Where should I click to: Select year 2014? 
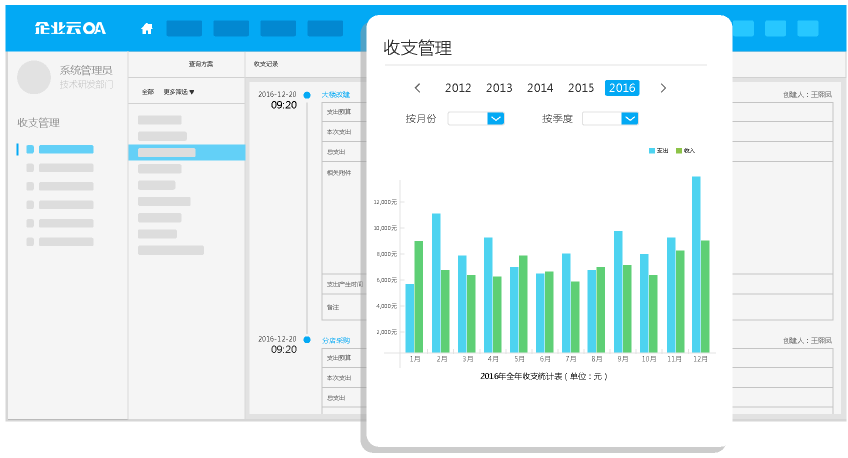pos(540,88)
